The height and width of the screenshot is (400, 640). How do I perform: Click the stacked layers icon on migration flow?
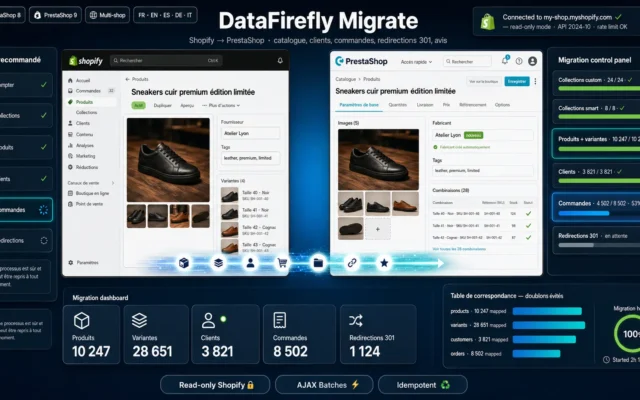pyautogui.click(x=218, y=263)
